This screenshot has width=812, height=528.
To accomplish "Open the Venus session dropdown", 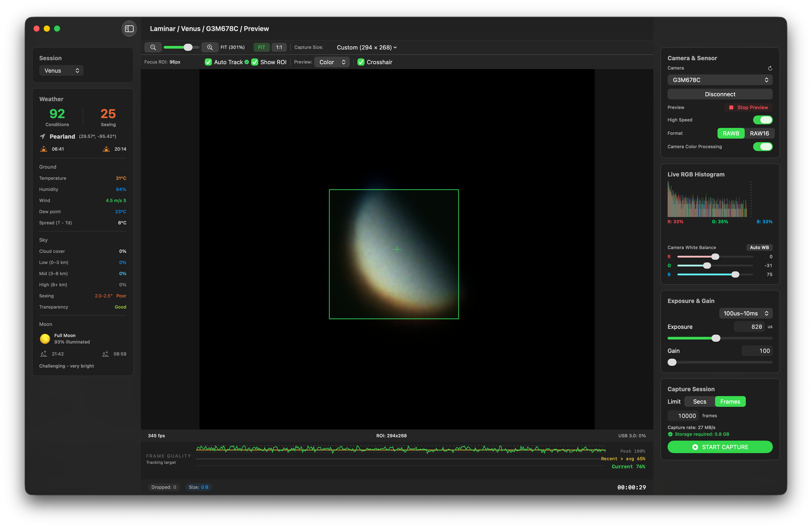I will 61,71.
